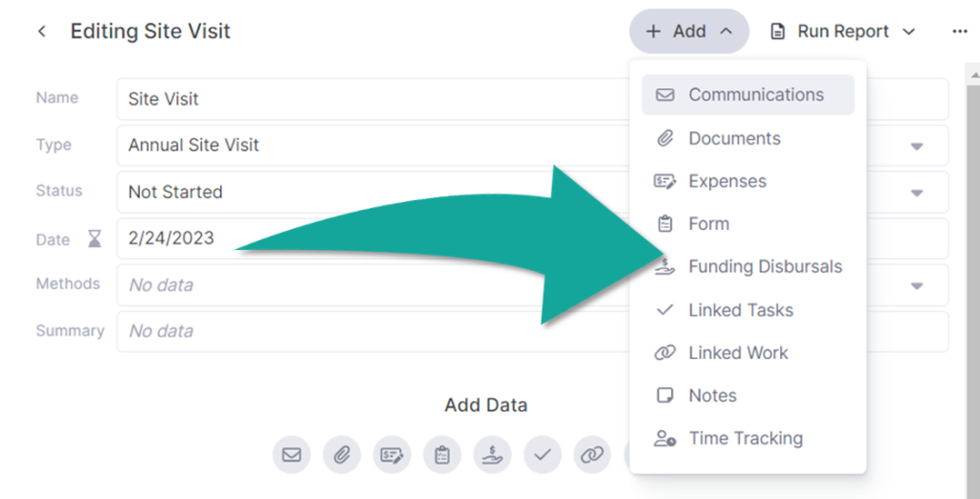Select Time Tracking menu entry
Viewport: 980px width, 499px height.
[745, 439]
